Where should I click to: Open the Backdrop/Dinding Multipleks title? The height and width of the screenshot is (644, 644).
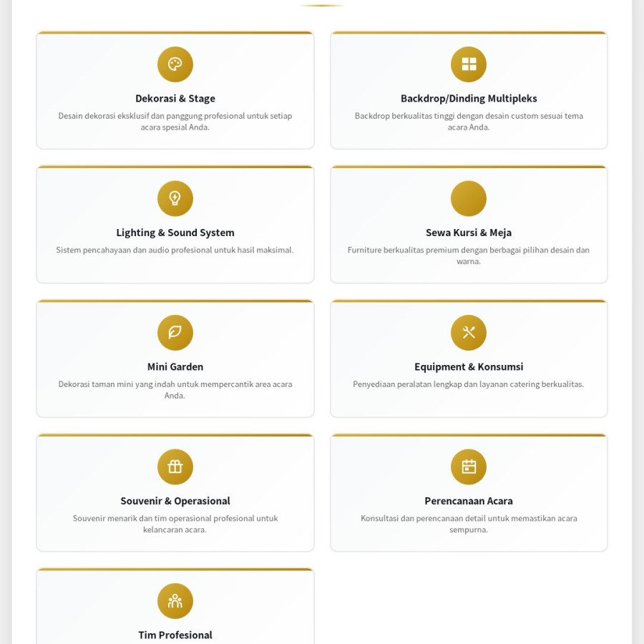469,99
